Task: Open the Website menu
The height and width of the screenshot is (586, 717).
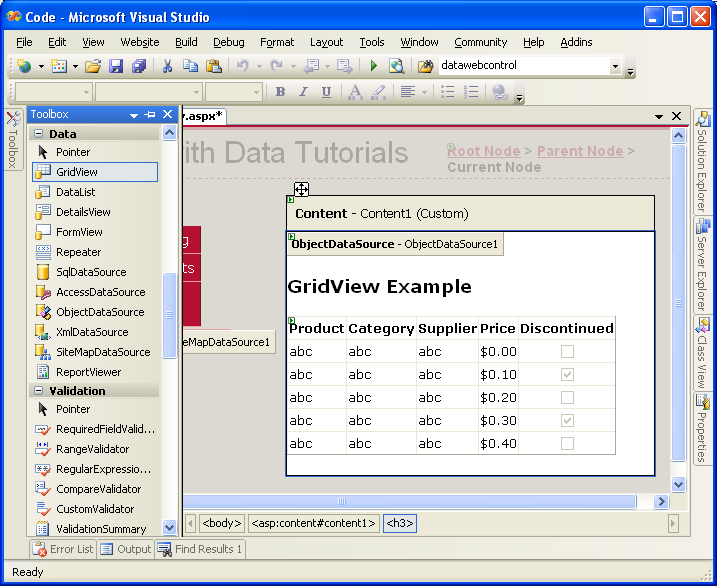Action: pos(140,42)
